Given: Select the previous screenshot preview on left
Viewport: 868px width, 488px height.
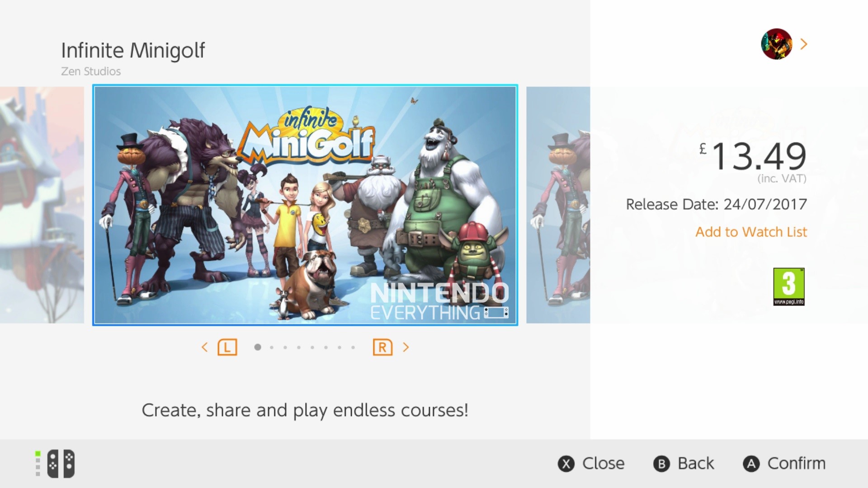Looking at the screenshot, I should click(x=42, y=205).
